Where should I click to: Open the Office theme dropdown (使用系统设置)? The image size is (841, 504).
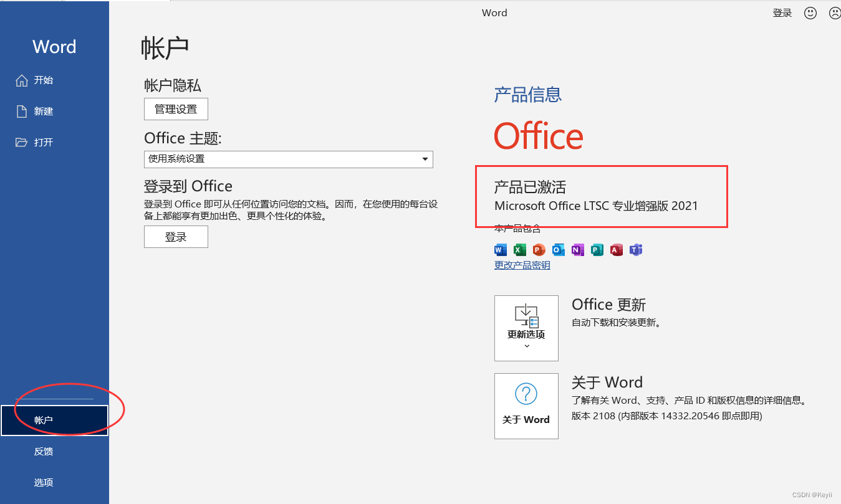(x=289, y=159)
